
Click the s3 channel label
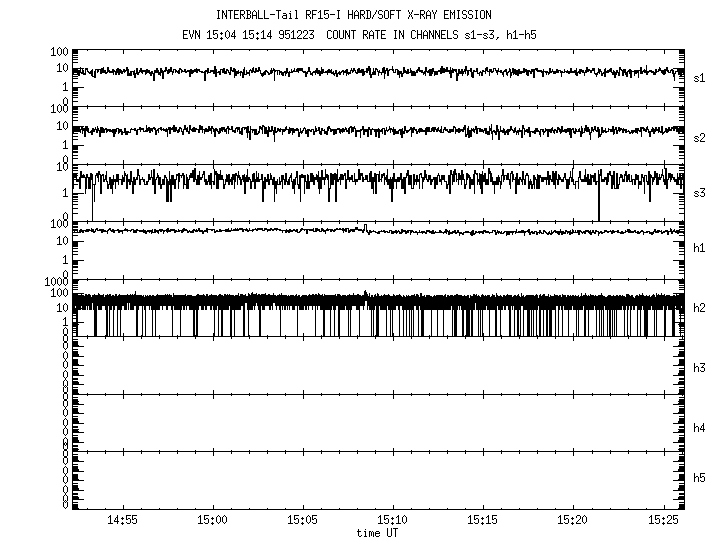click(699, 192)
